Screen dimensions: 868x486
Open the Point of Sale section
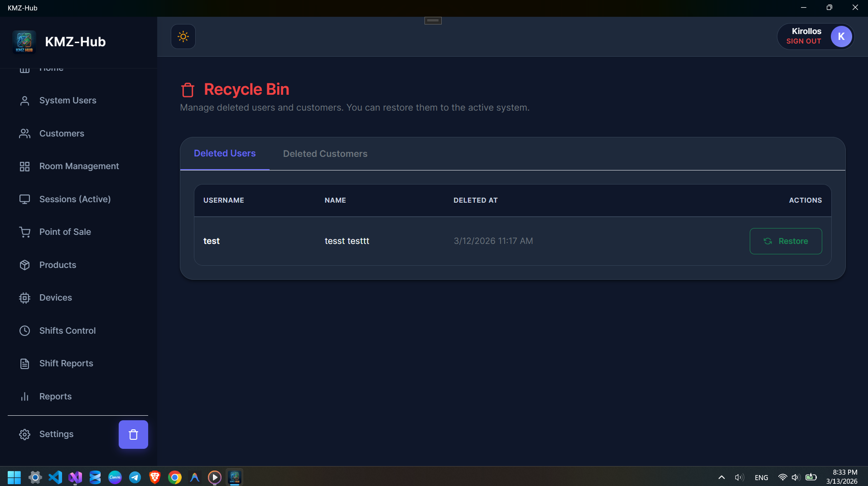65,232
